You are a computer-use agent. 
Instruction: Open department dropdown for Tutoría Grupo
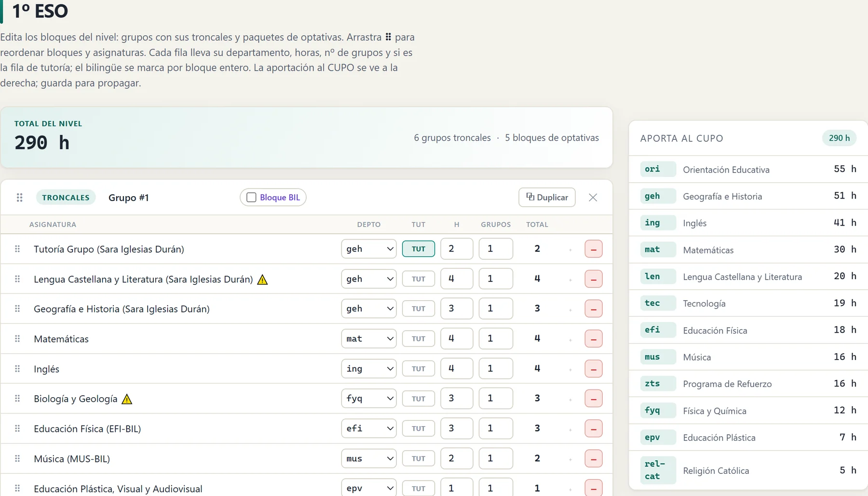click(369, 249)
